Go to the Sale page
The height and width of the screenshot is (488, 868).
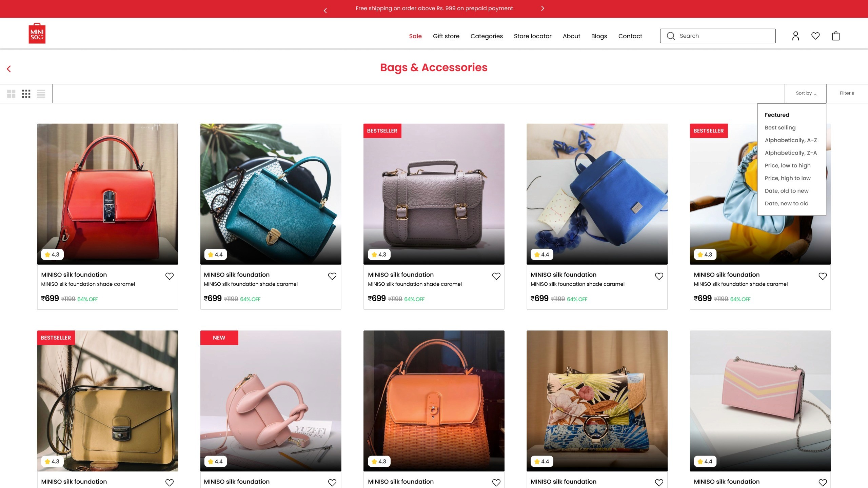pos(415,36)
